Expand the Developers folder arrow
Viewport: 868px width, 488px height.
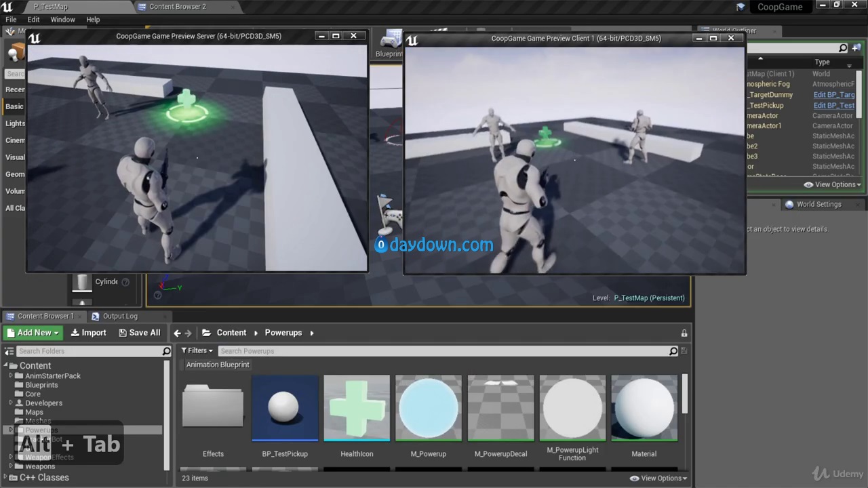11,403
